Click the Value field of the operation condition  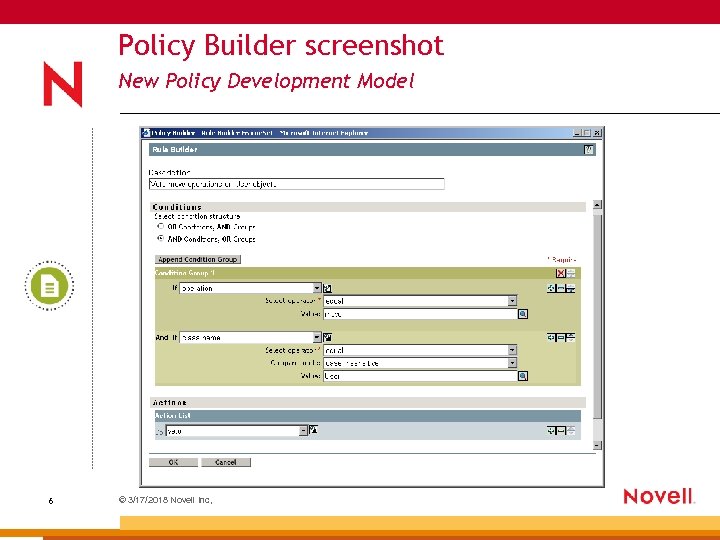tap(421, 314)
